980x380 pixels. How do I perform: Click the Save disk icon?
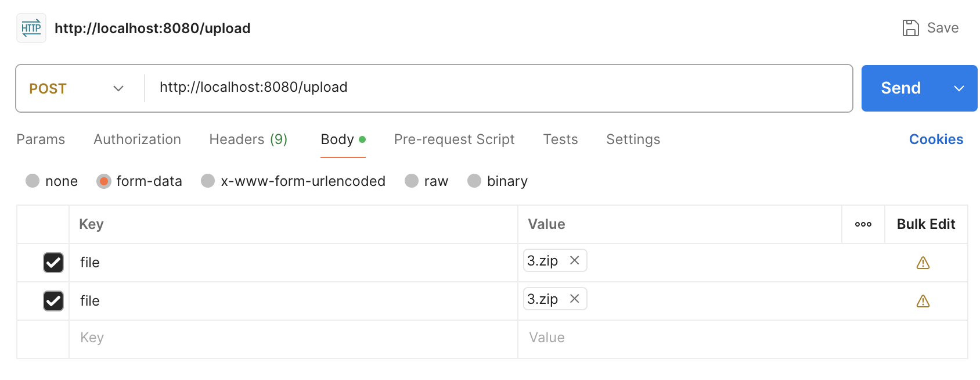coord(910,28)
